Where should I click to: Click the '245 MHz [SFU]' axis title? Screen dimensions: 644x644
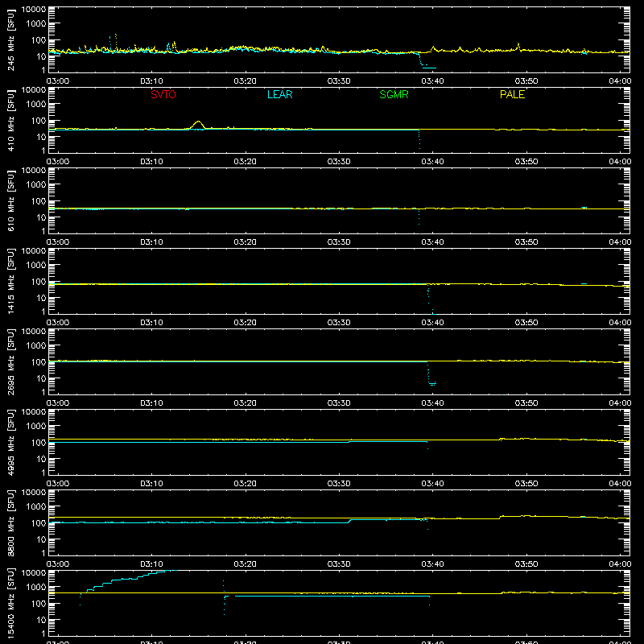coord(11,39)
